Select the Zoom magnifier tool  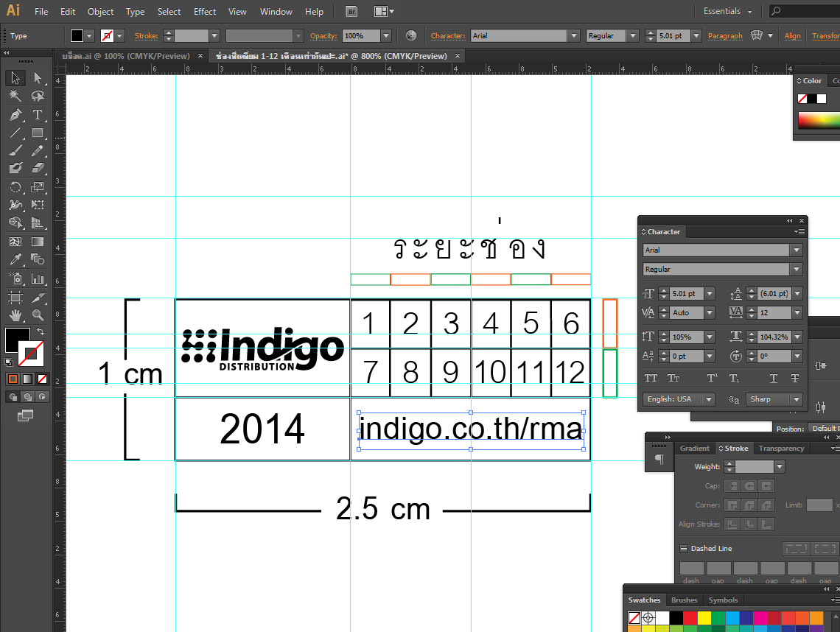(38, 315)
